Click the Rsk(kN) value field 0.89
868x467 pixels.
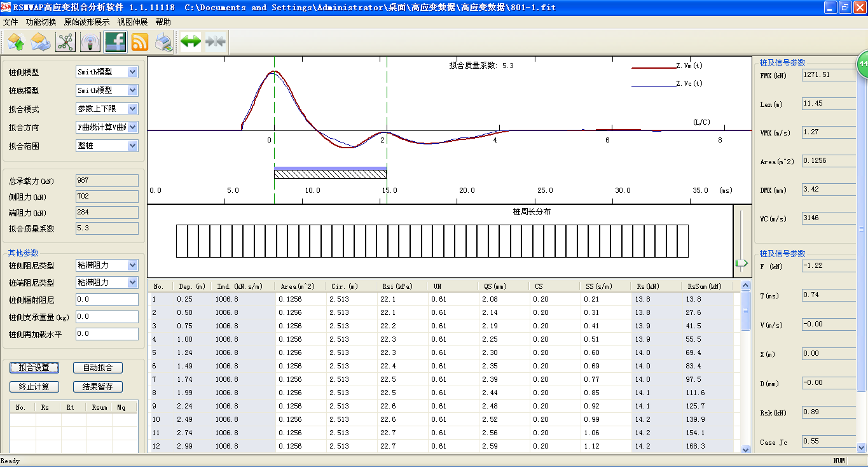(829, 412)
